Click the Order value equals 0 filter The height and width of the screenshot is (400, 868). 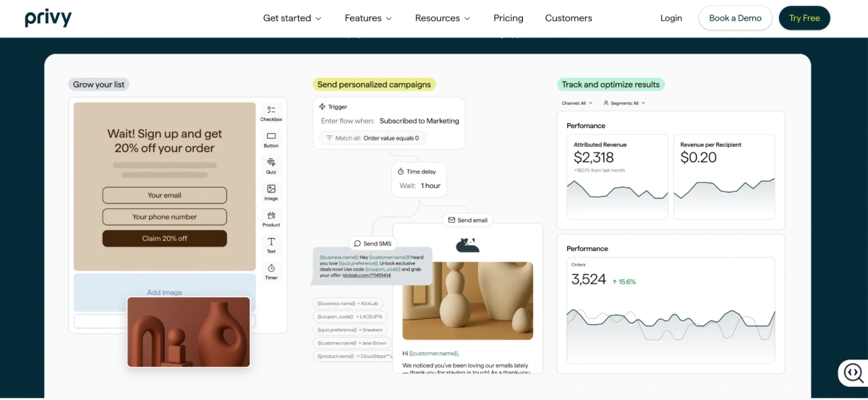(391, 137)
